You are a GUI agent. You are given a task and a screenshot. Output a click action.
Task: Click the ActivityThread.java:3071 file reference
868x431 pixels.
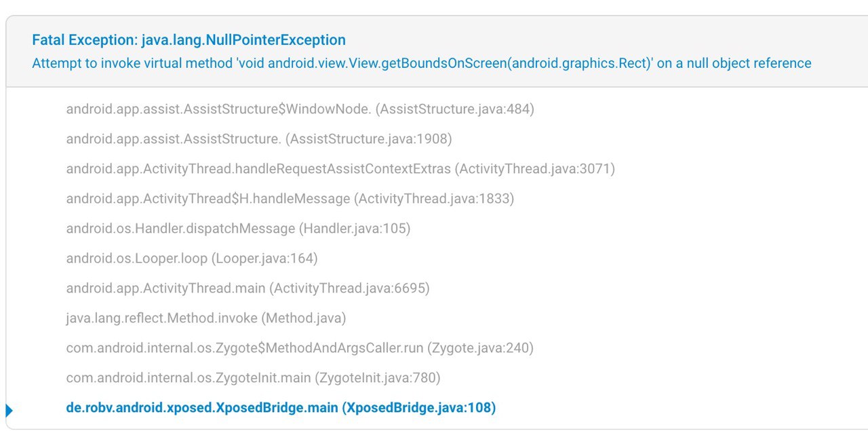(x=534, y=168)
